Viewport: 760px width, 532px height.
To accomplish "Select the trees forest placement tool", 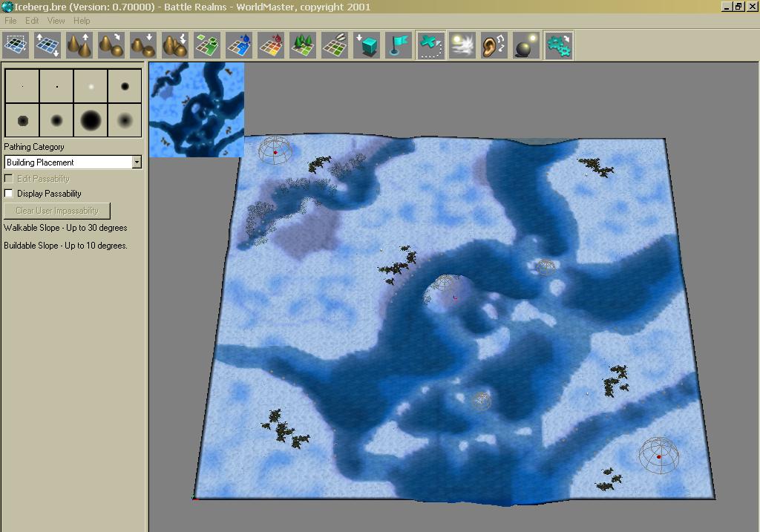I will [x=303, y=45].
